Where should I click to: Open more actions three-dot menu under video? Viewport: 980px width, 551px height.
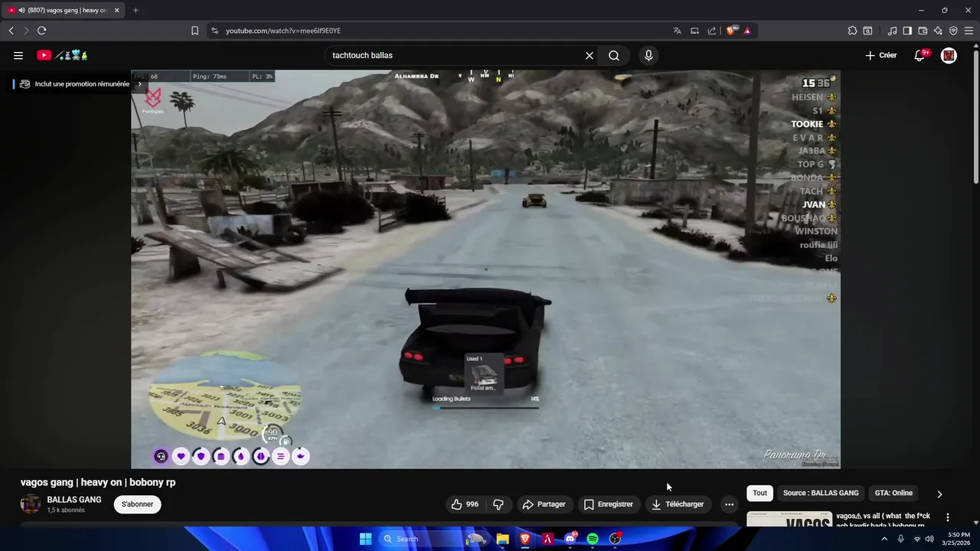tap(729, 504)
